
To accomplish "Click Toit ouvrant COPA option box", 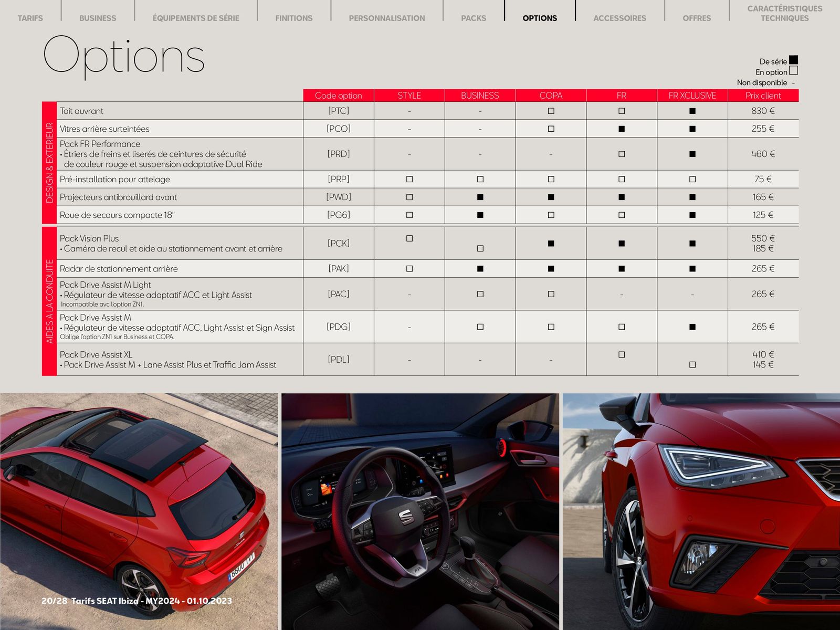I will coord(551,111).
